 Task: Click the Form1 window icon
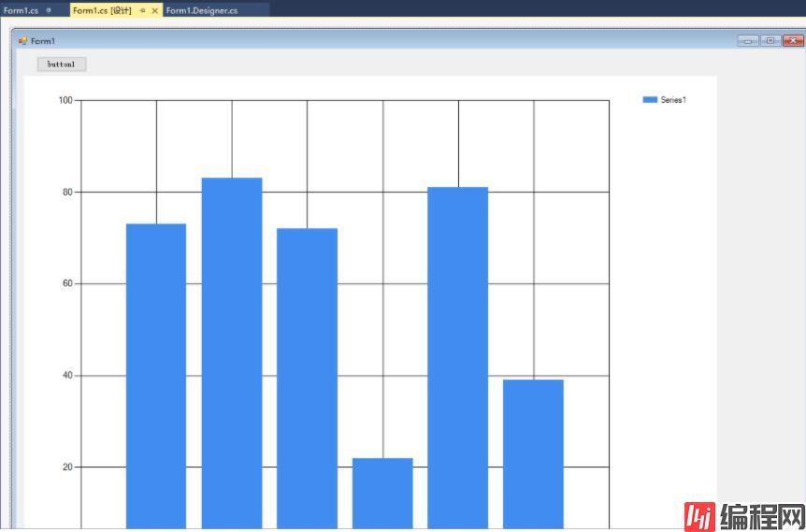coord(22,41)
